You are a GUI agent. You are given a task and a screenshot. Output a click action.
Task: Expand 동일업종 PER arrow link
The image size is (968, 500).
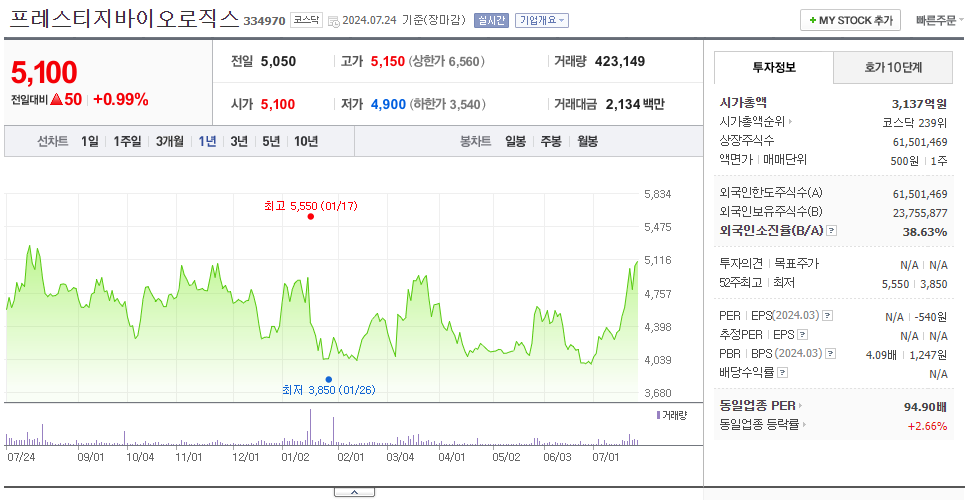800,406
